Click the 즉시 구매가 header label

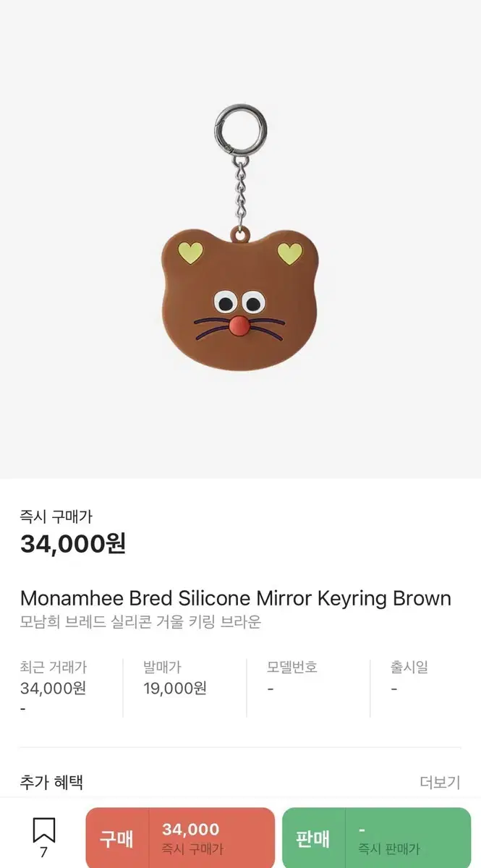click(52, 515)
